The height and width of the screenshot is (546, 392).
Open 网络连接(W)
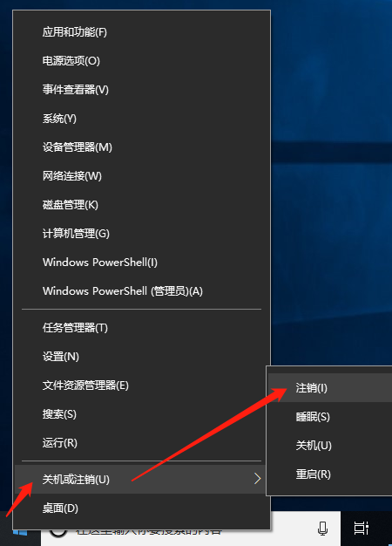[141, 176]
